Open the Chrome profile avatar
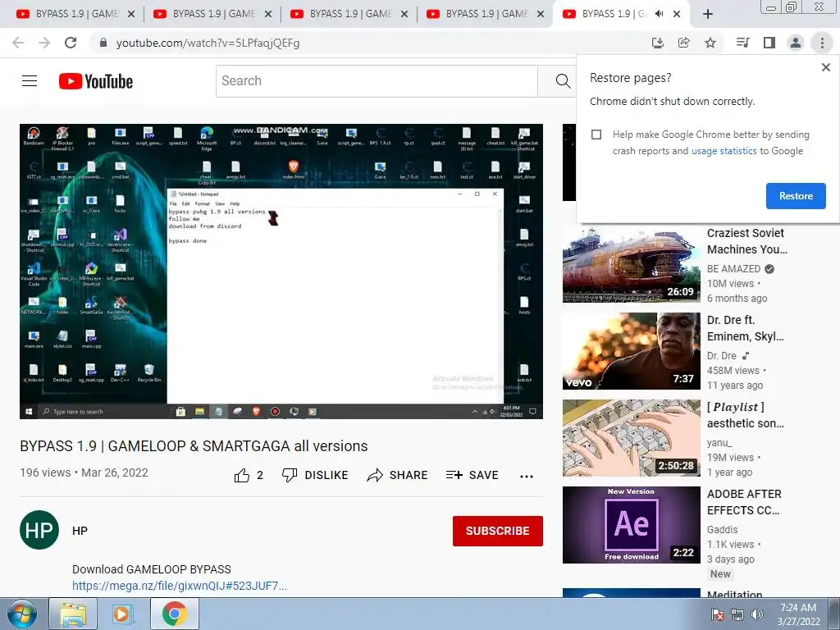The width and height of the screenshot is (840, 630). (796, 43)
